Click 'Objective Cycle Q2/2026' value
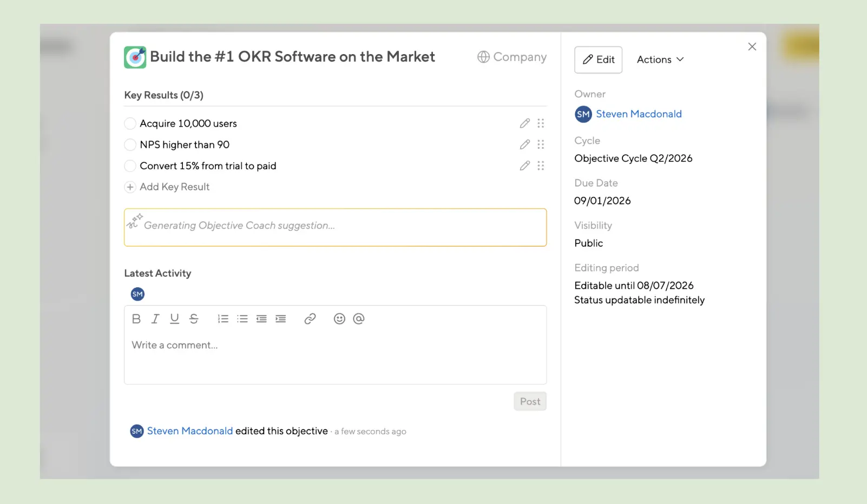This screenshot has width=867, height=504. tap(633, 158)
